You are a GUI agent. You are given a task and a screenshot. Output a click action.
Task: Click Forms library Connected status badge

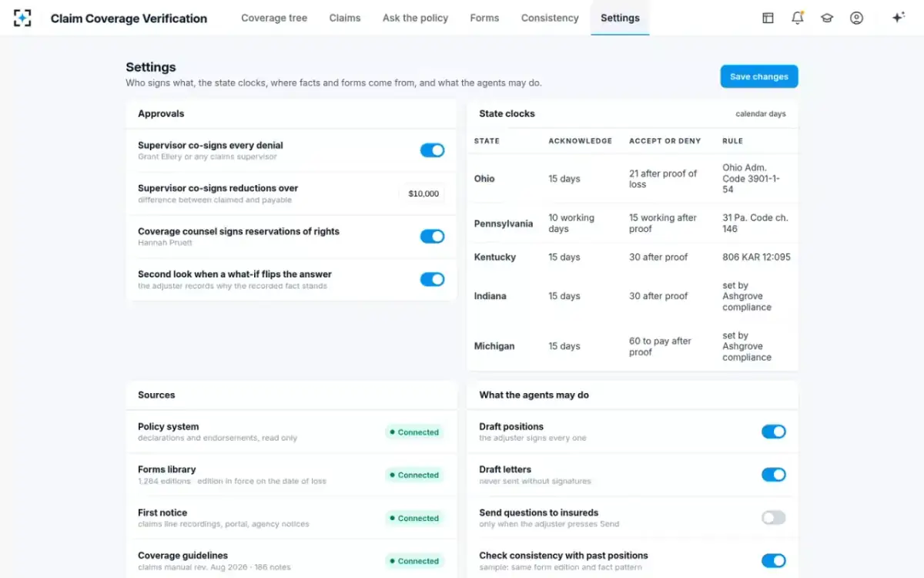[x=414, y=476]
